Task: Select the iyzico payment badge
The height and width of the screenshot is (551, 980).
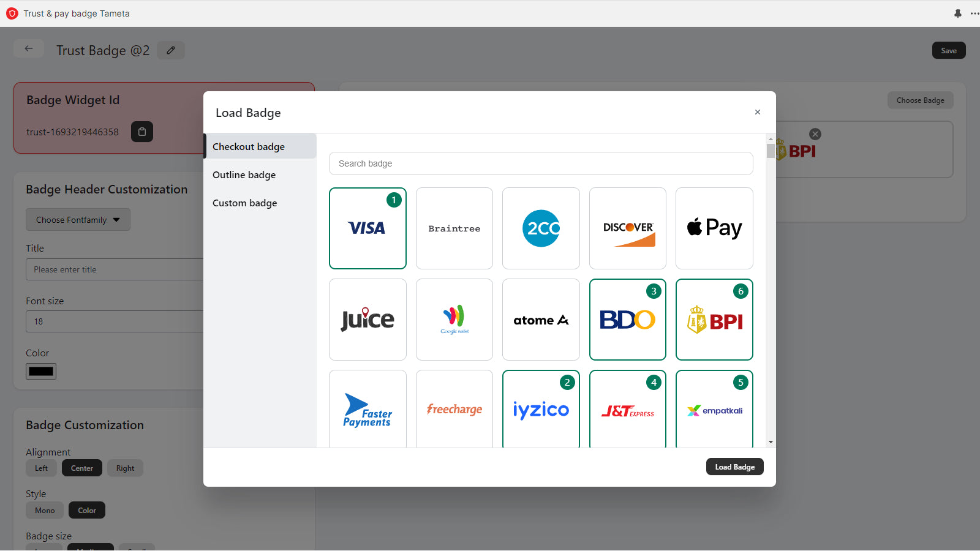Action: (x=540, y=409)
